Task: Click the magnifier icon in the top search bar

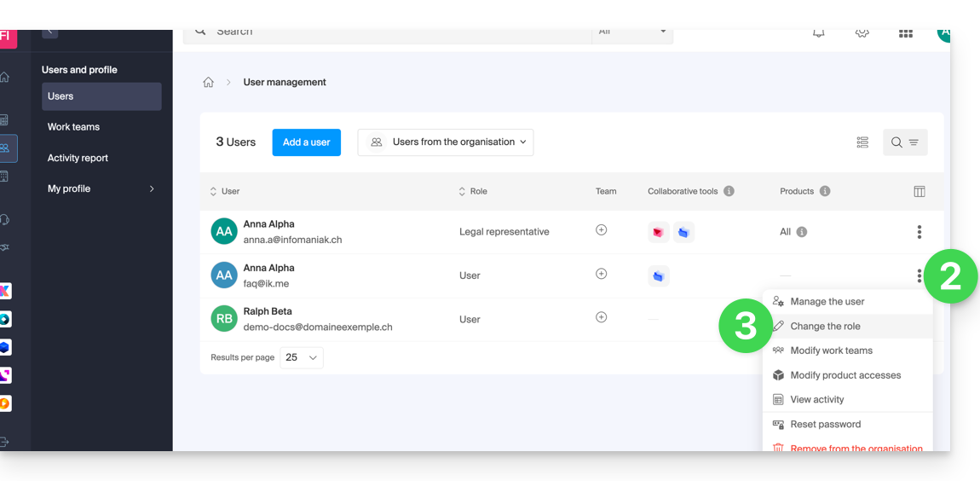Action: (200, 32)
